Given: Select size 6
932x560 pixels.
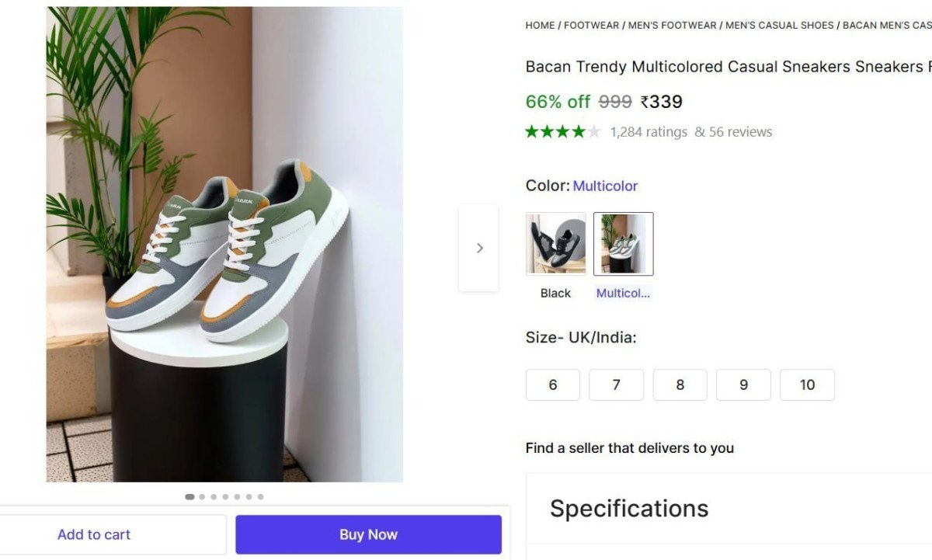Looking at the screenshot, I should click(x=552, y=384).
